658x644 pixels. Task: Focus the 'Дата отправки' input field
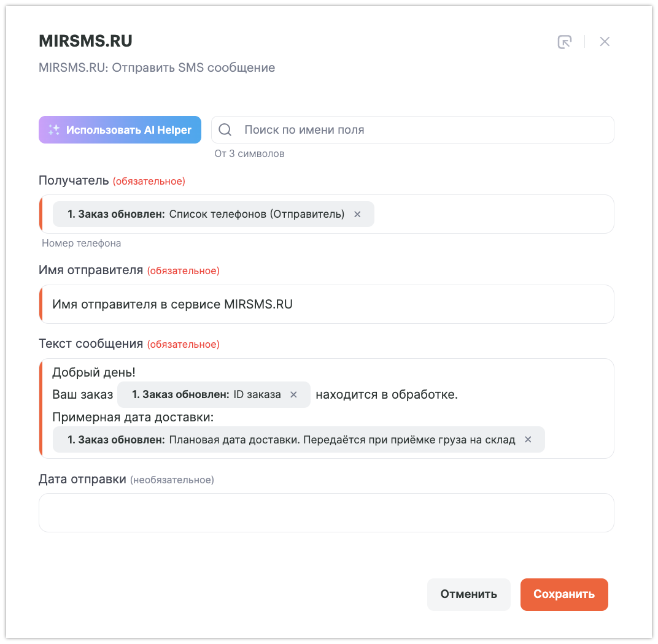click(x=327, y=513)
